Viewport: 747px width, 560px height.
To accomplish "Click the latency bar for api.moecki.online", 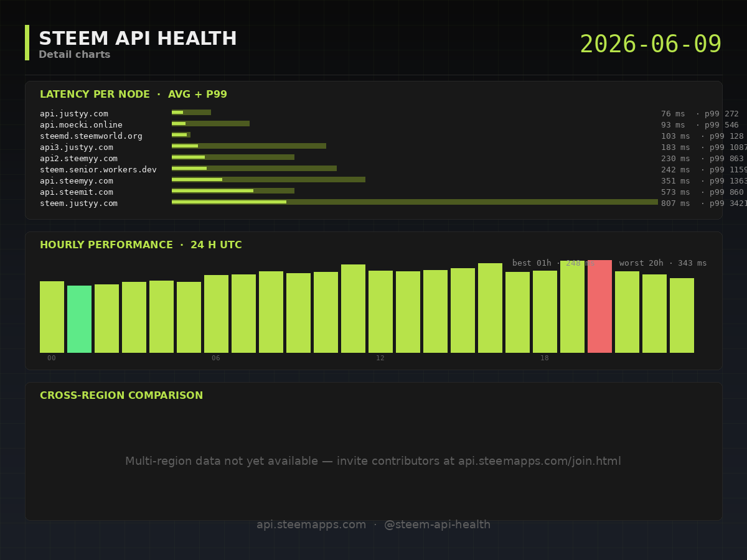I will click(x=210, y=124).
